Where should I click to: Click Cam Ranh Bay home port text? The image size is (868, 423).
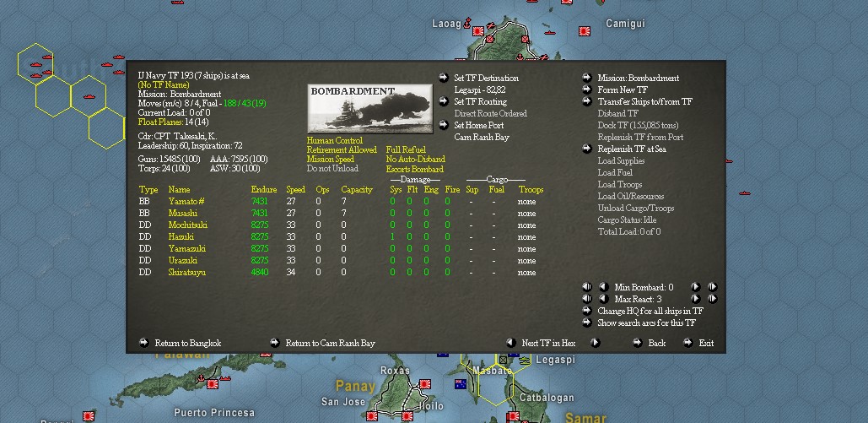482,137
